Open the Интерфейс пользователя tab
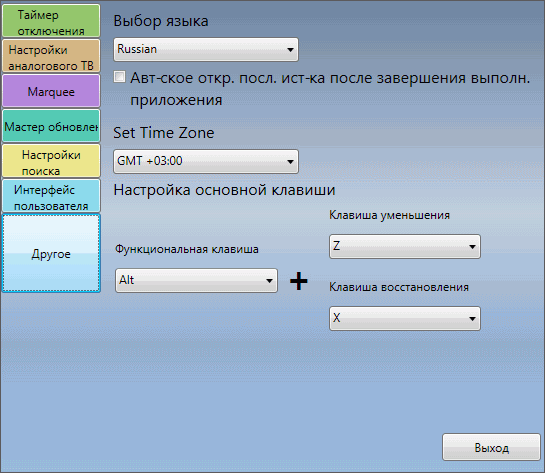 click(x=51, y=196)
